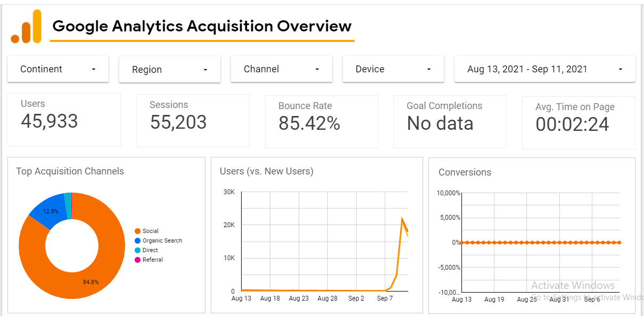Click the Conversions chart title
This screenshot has width=644, height=316.
pyautogui.click(x=465, y=172)
